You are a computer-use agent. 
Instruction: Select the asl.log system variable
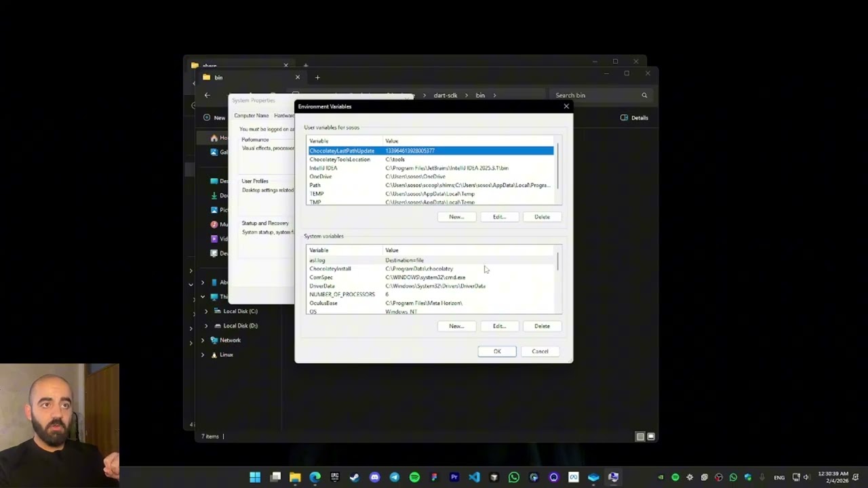(431, 260)
